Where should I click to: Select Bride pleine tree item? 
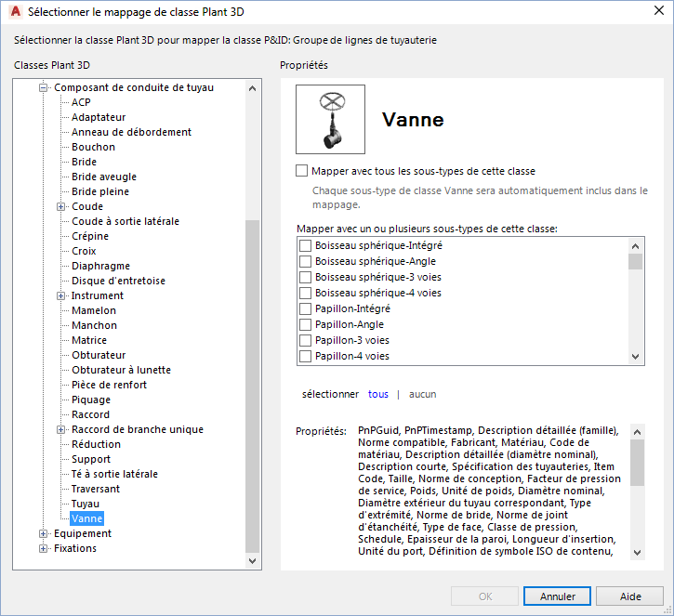(x=100, y=191)
